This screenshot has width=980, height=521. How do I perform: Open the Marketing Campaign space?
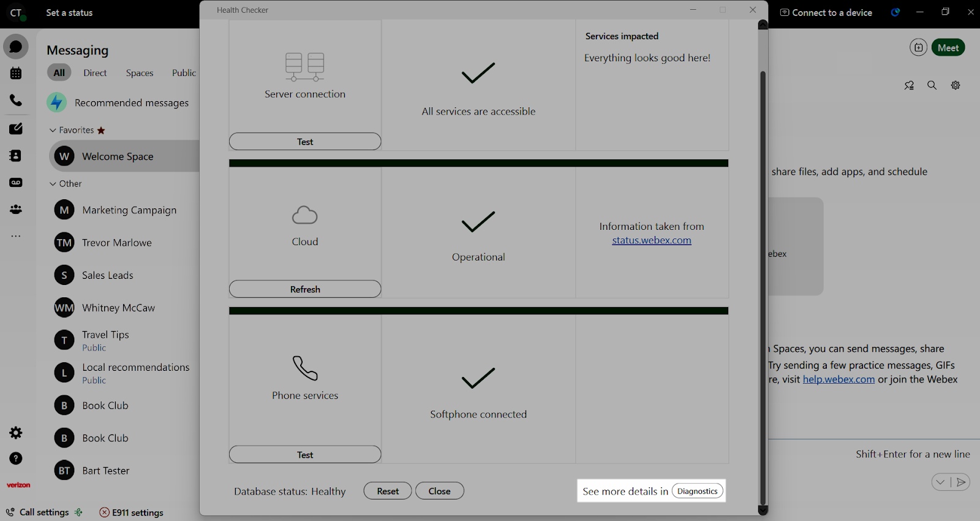click(x=124, y=210)
